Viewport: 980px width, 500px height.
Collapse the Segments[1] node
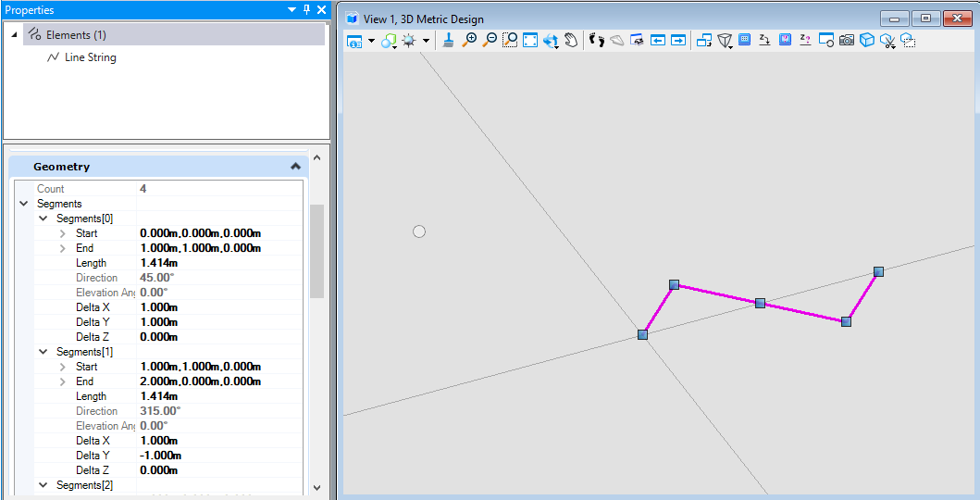43,352
